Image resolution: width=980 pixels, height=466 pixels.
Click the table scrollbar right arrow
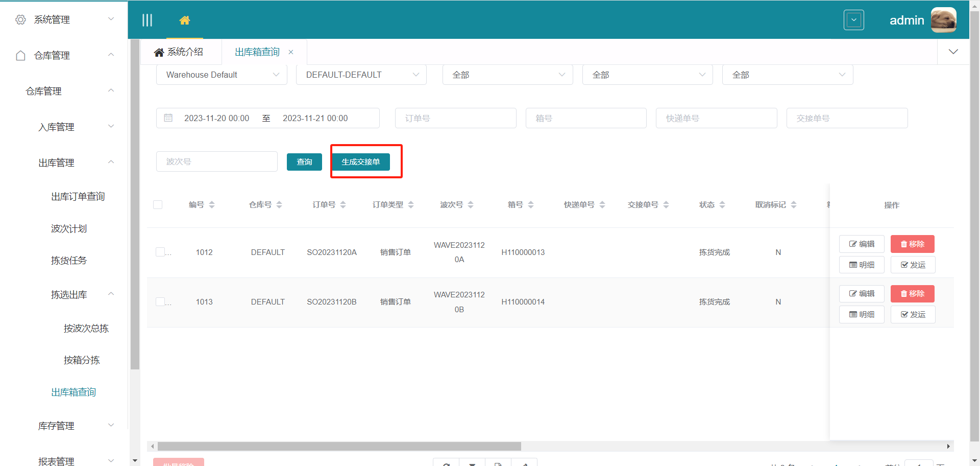[x=948, y=446]
